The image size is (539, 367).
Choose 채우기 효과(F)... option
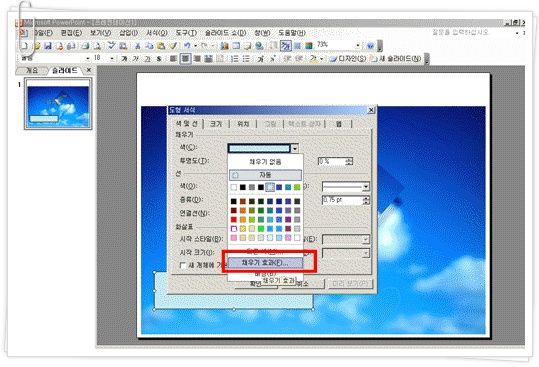click(265, 263)
